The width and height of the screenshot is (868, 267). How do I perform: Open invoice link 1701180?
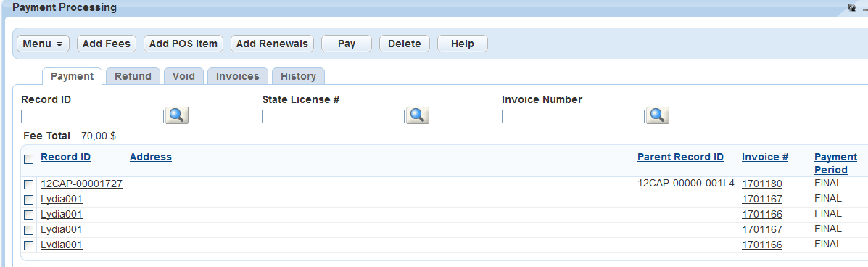[x=761, y=184]
